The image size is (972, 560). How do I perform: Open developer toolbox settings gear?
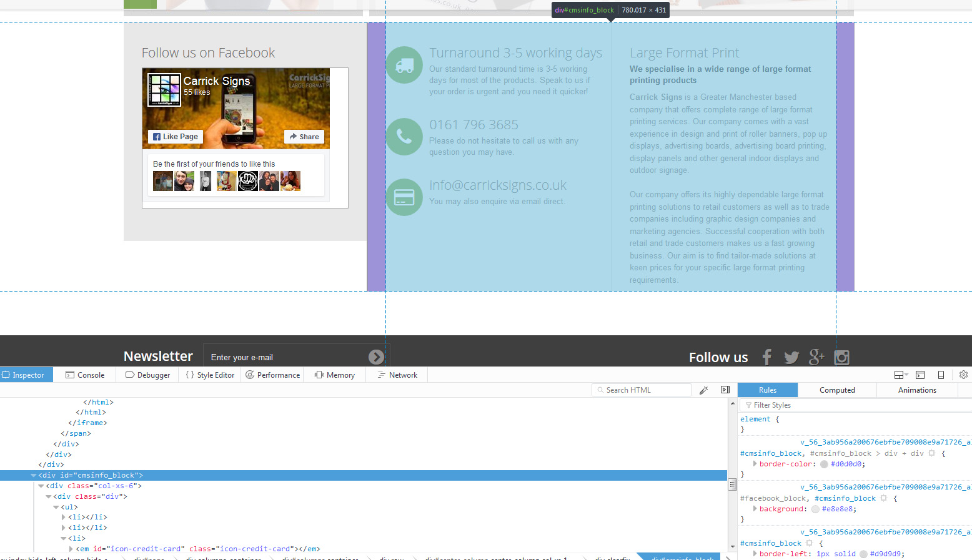click(x=963, y=375)
